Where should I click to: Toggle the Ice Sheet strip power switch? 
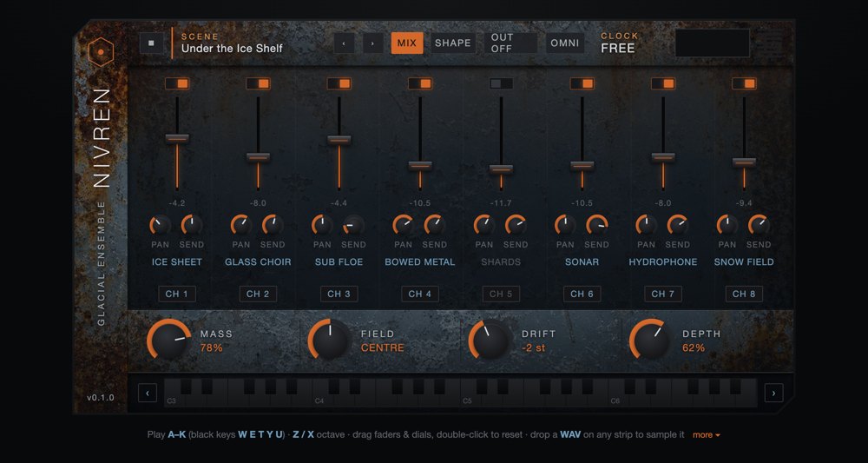pos(177,83)
